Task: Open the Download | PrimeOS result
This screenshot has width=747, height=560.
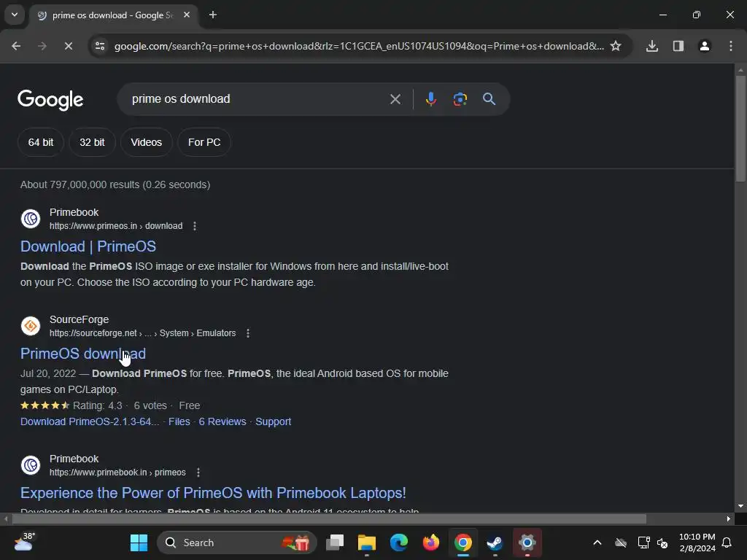Action: pyautogui.click(x=88, y=246)
